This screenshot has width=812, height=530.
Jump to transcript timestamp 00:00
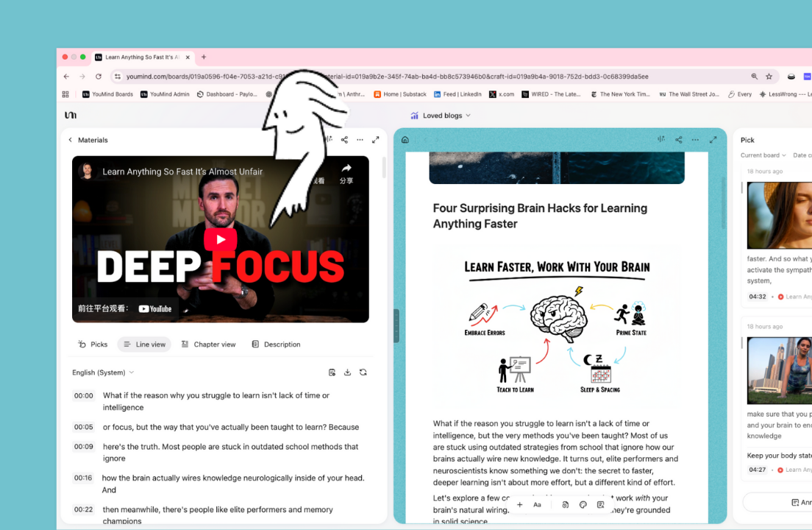point(83,396)
